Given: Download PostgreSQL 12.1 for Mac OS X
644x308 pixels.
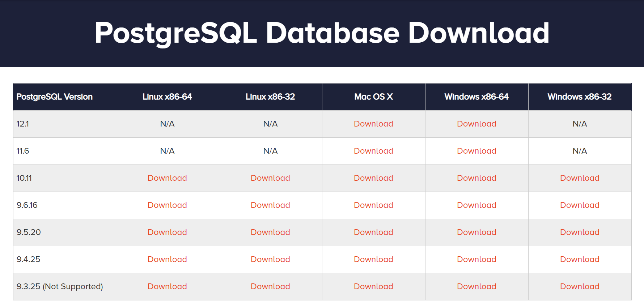Looking at the screenshot, I should pyautogui.click(x=373, y=124).
